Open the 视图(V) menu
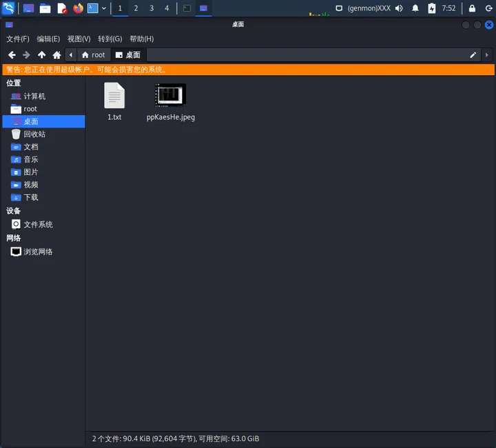The image size is (496, 448). (79, 39)
